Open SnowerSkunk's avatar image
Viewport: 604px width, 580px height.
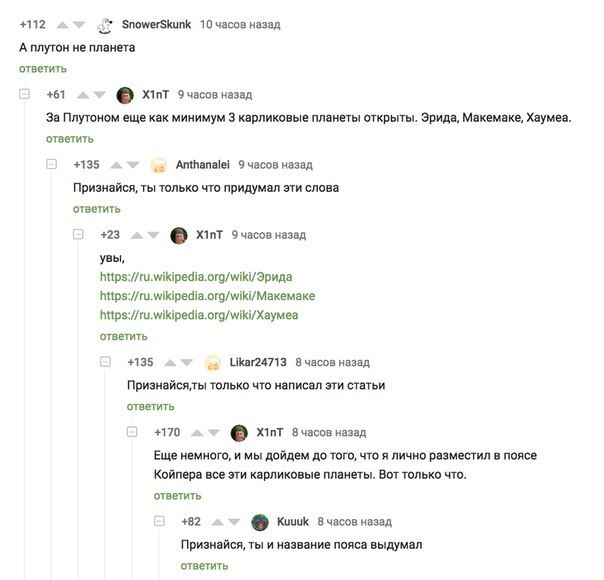[104, 25]
